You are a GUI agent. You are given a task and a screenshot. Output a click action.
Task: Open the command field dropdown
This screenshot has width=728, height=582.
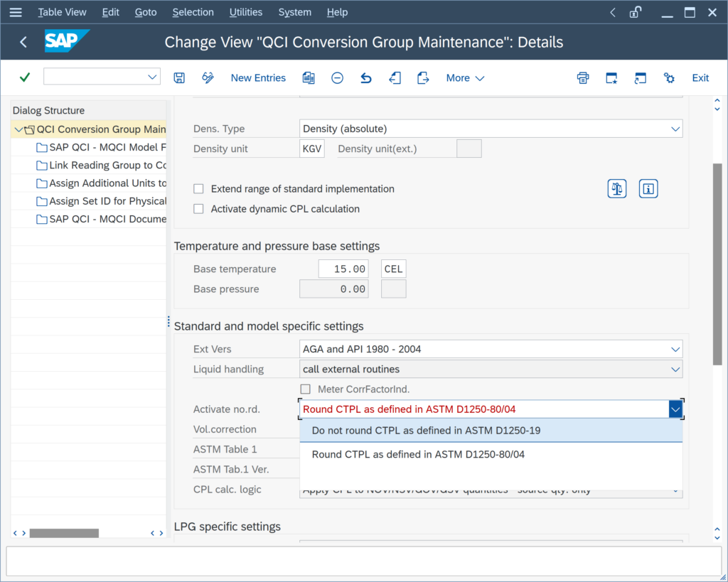pyautogui.click(x=152, y=77)
